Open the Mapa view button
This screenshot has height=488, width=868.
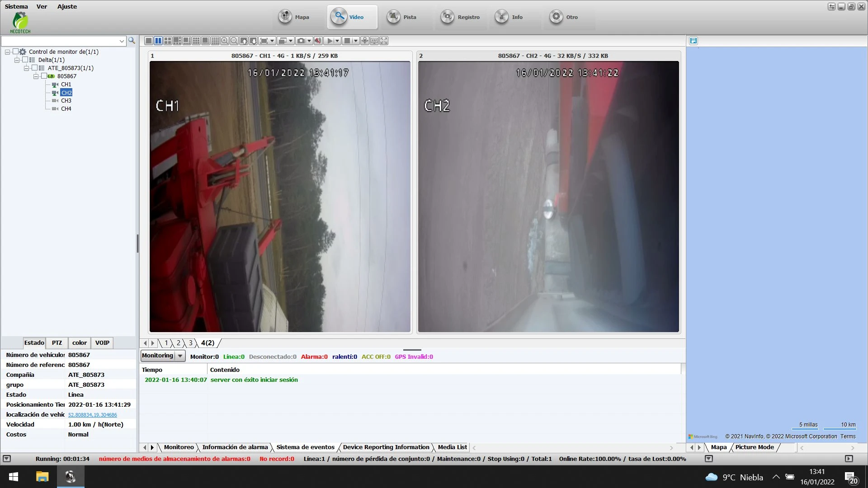click(x=295, y=17)
